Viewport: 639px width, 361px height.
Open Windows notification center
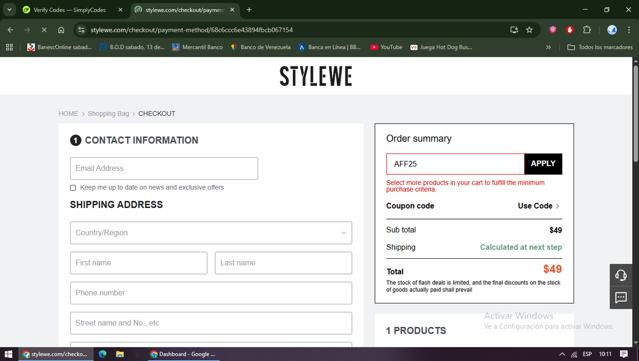(624, 354)
